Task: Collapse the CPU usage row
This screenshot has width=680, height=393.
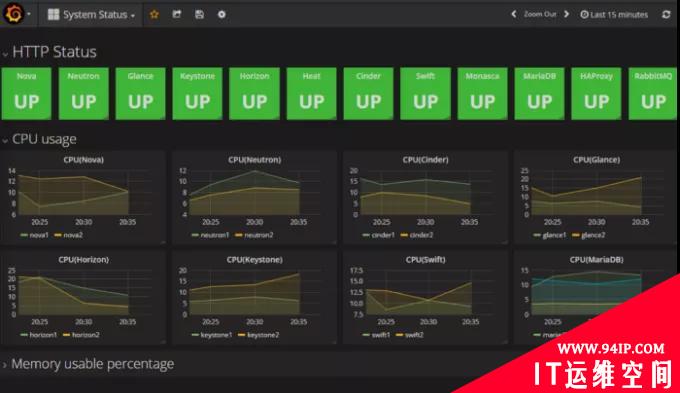Action: tap(5, 141)
